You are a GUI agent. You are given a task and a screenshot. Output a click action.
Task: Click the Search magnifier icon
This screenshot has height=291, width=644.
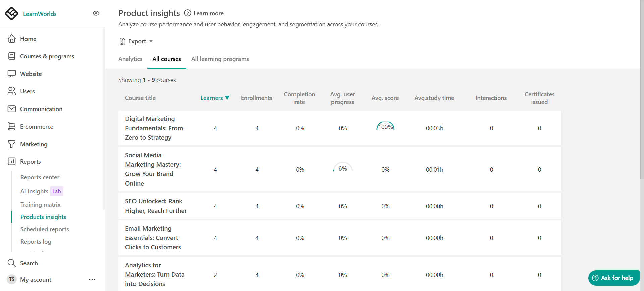click(12, 263)
